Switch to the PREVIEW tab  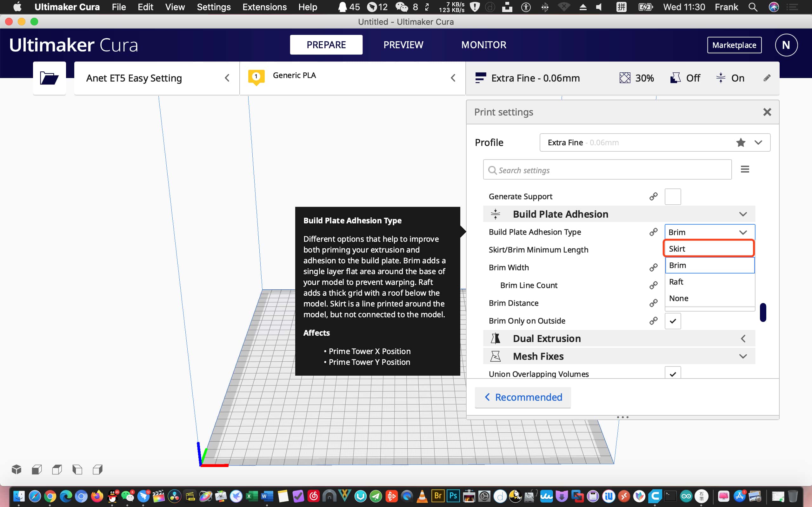tap(403, 45)
